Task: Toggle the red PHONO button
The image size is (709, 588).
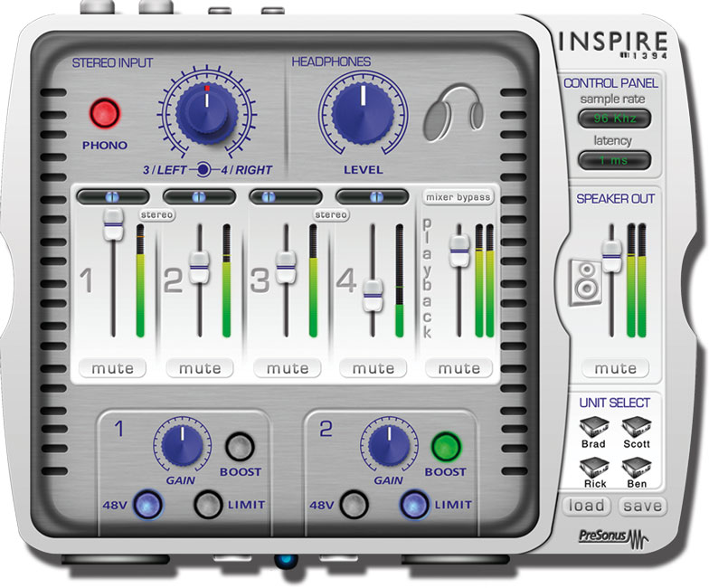Action: (x=105, y=112)
